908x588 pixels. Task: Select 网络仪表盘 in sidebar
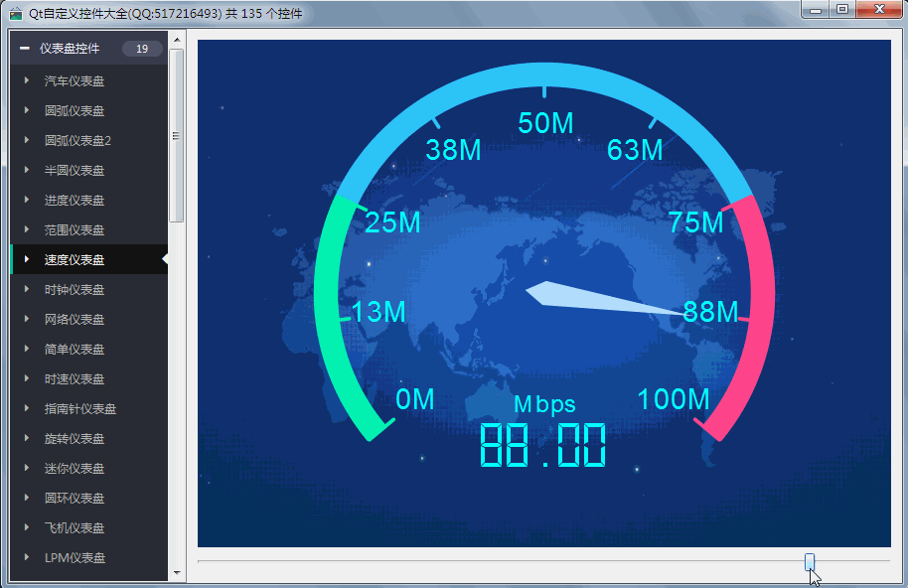click(75, 319)
